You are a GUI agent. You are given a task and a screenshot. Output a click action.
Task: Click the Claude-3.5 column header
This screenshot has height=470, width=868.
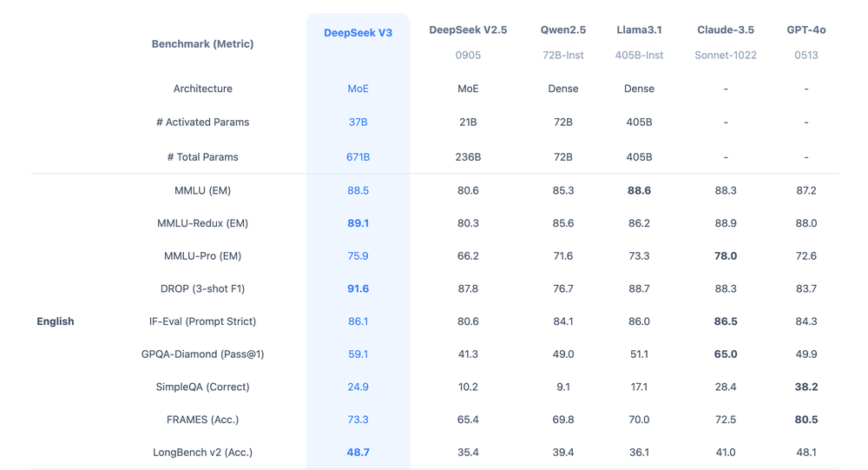[x=725, y=30]
